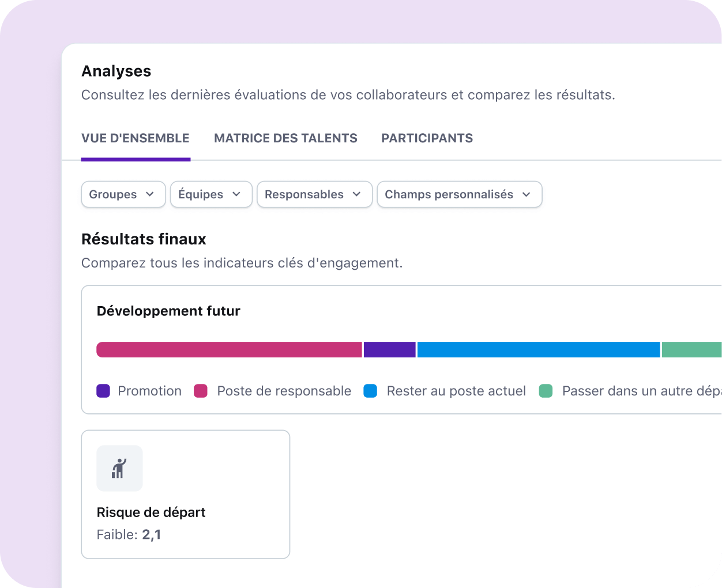Select the Rester au poste actuel label
This screenshot has width=722, height=588.
pos(456,391)
